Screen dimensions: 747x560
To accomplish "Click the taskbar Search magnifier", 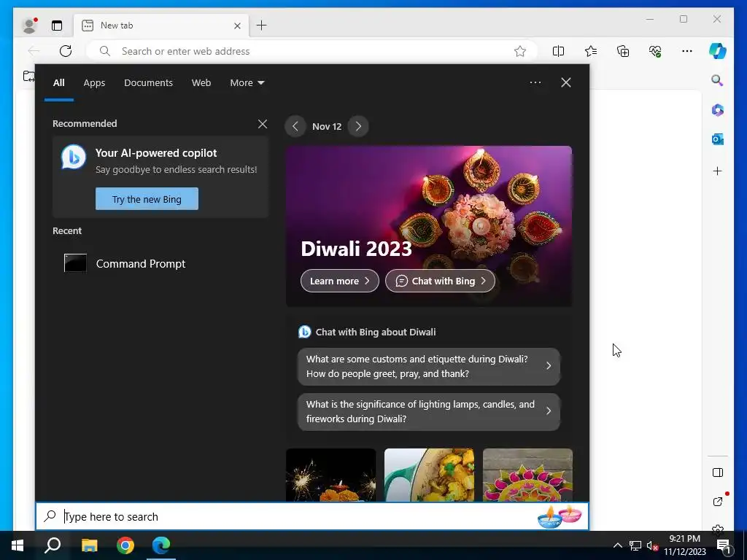I will 53,545.
